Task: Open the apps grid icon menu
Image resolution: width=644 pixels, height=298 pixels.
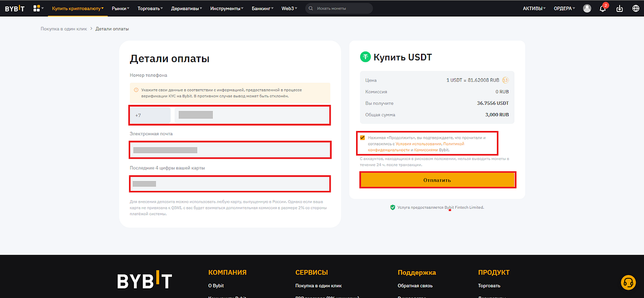Action: click(x=37, y=8)
